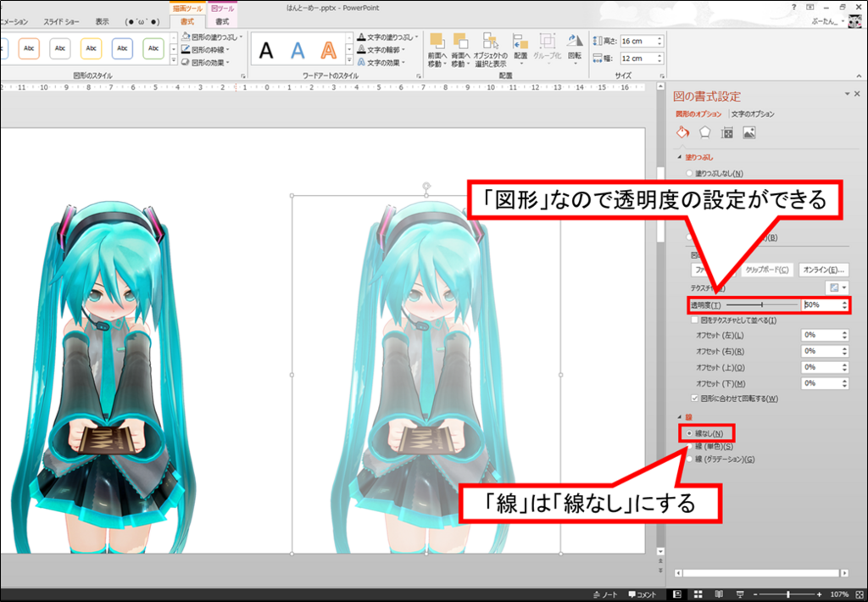Select the yellow-outlined Abc shape style

coord(91,48)
